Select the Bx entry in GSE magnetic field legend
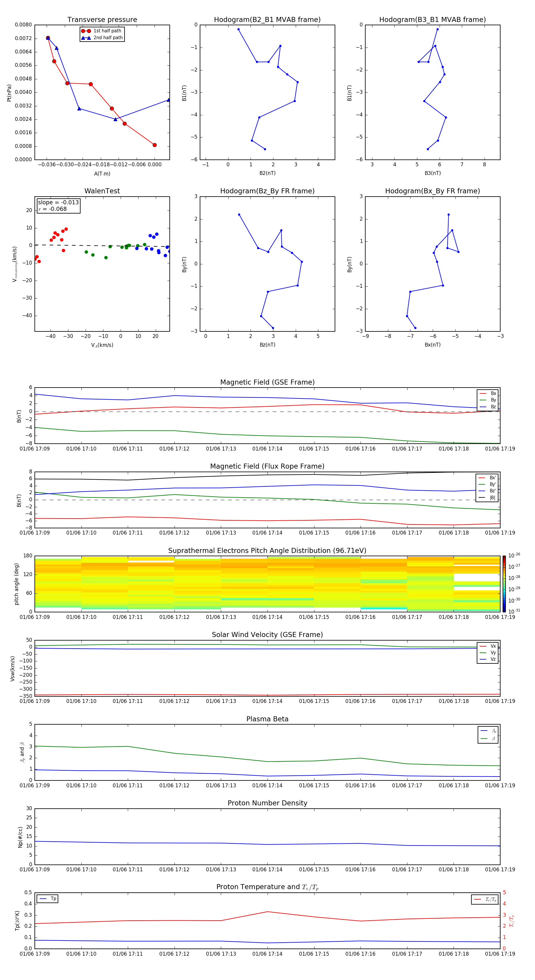This screenshot has width=535, height=980. pyautogui.click(x=488, y=393)
